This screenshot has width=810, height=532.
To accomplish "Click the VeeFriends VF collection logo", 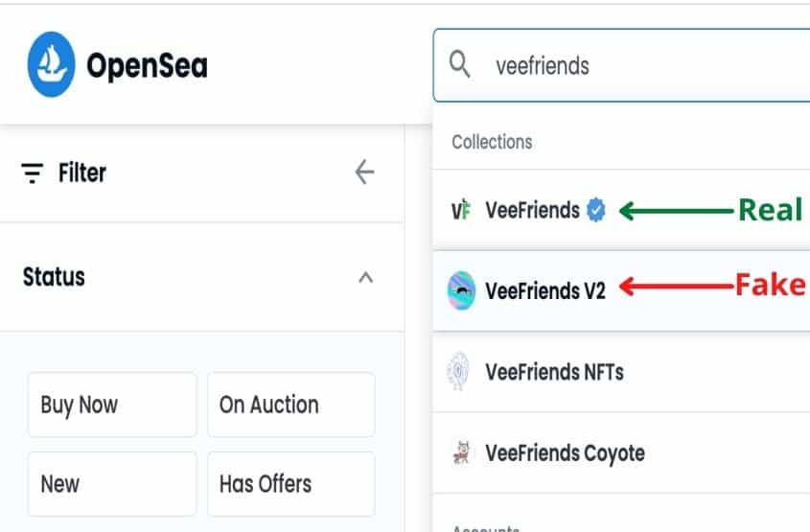I will (x=461, y=210).
